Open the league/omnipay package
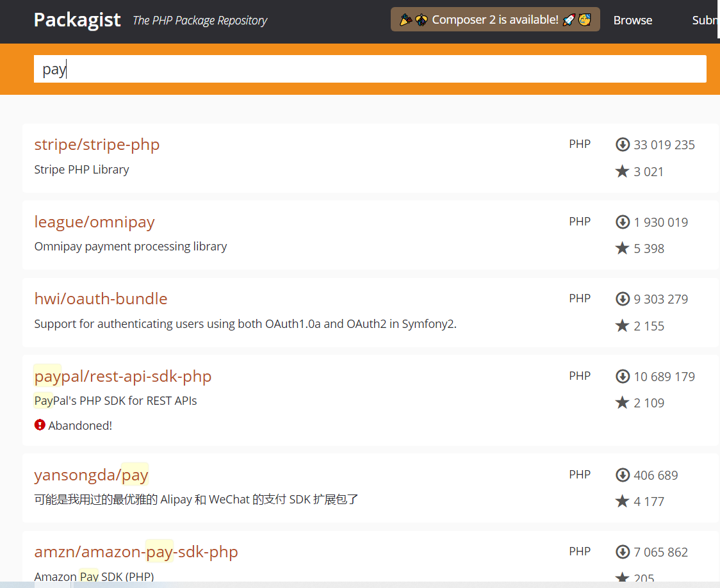Image resolution: width=720 pixels, height=588 pixels. point(95,222)
